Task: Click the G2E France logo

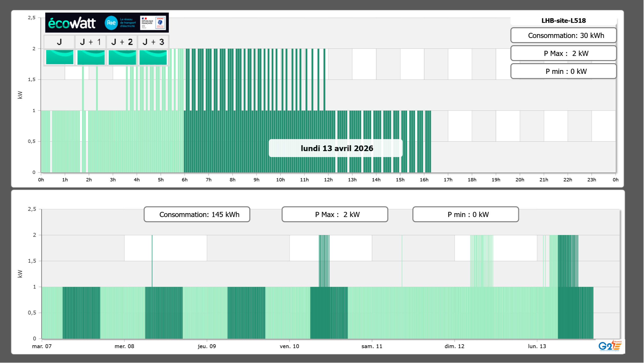Action: click(x=610, y=346)
